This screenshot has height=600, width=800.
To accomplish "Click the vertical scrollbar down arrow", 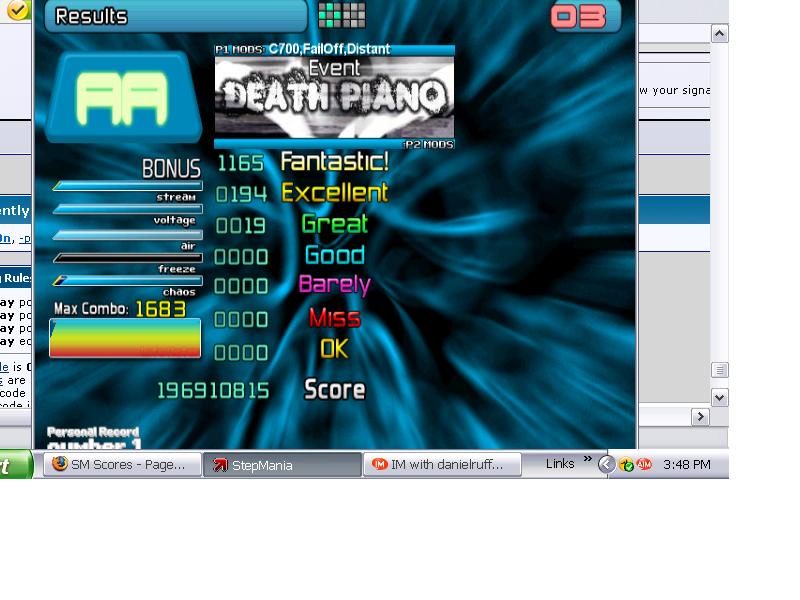I will coord(719,397).
